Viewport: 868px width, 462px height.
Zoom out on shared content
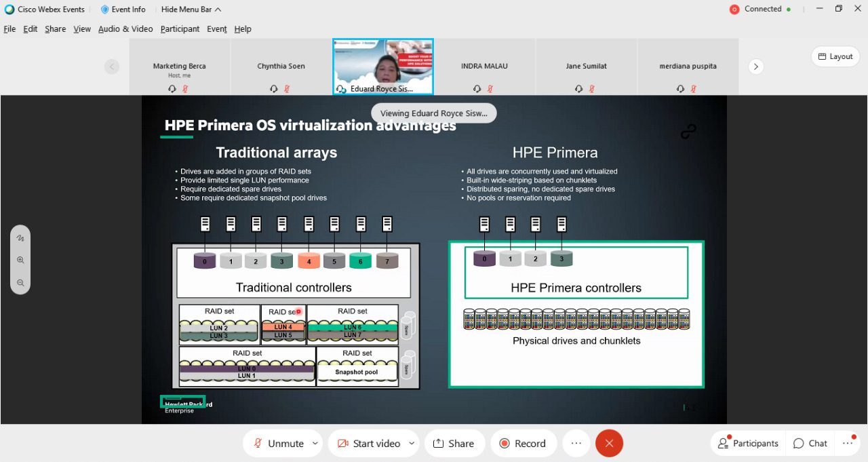(x=20, y=282)
